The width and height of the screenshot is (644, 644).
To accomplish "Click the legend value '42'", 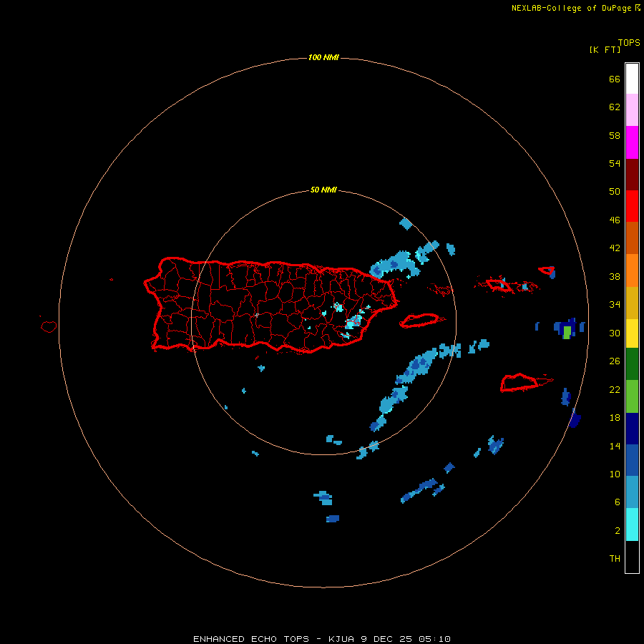I will coord(615,248).
